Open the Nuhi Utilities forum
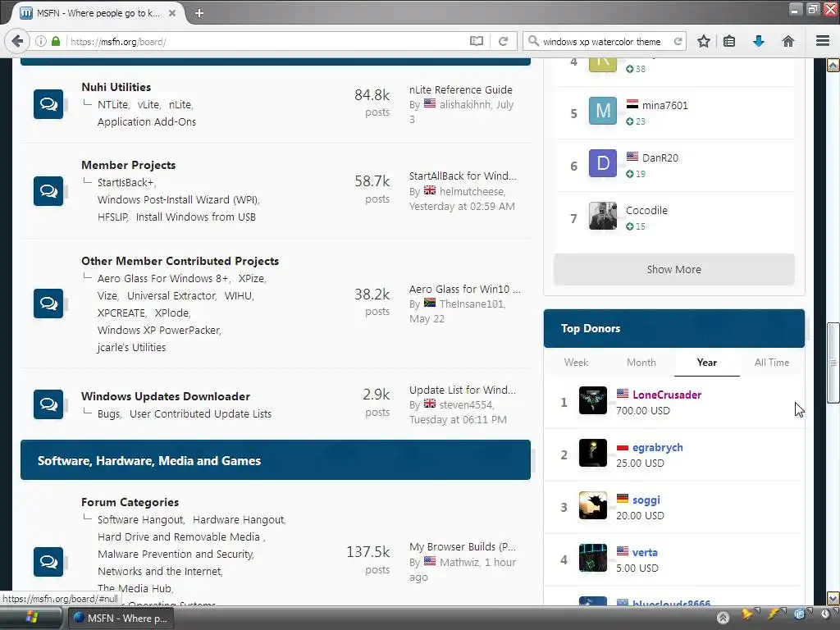 [116, 87]
